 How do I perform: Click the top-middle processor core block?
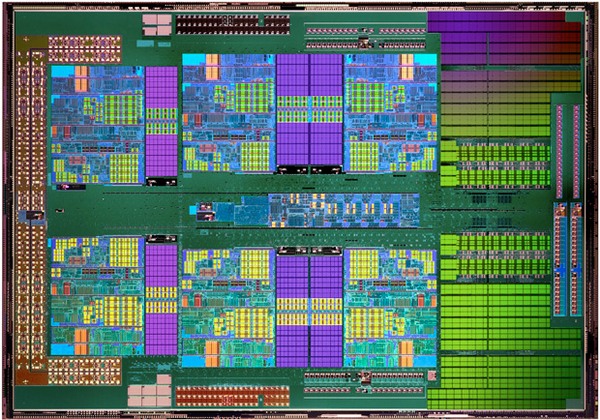226,122
